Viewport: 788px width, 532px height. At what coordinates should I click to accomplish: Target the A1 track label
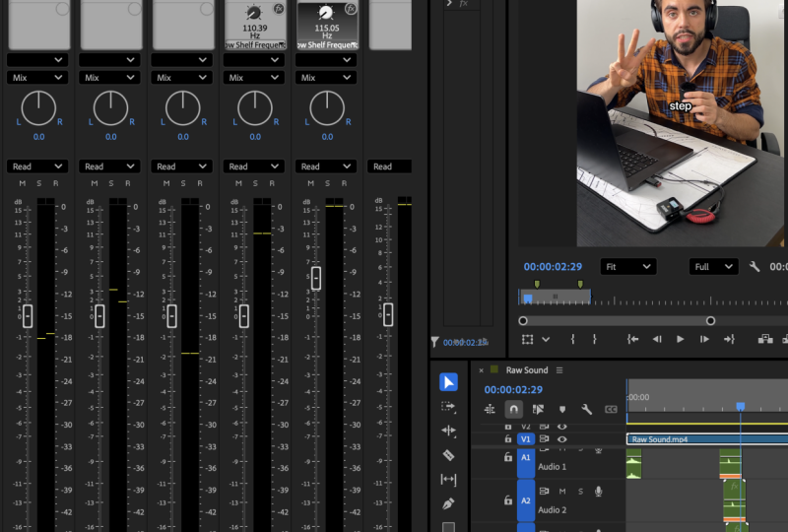[526, 457]
